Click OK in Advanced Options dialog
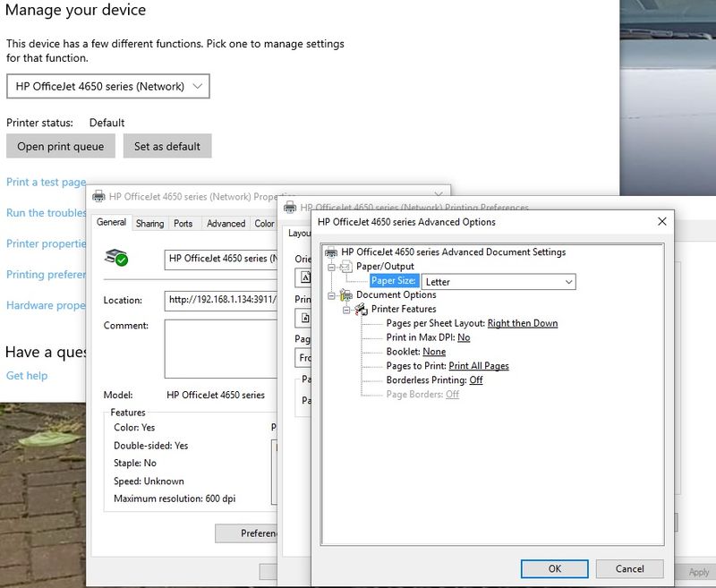 tap(555, 568)
